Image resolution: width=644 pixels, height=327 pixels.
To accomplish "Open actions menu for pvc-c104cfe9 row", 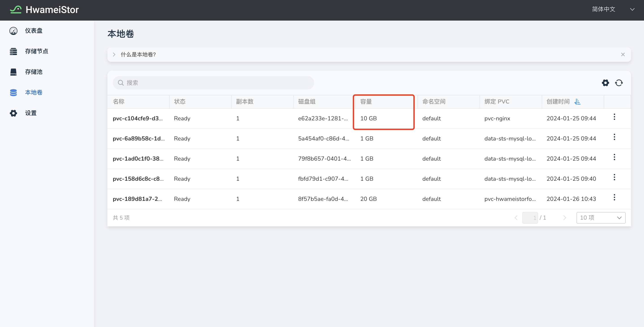I will tap(614, 117).
